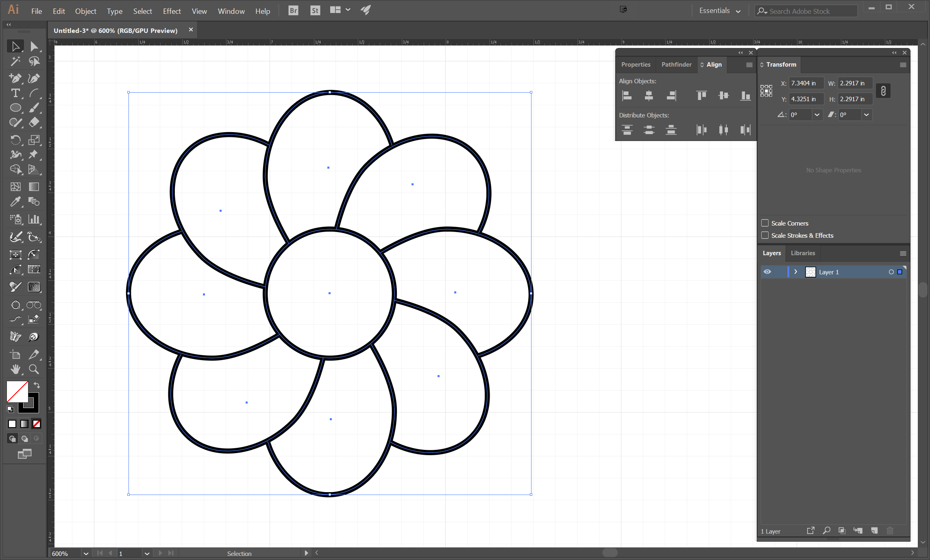
Task: Toggle Layer 1 visibility eye icon
Action: pyautogui.click(x=767, y=271)
